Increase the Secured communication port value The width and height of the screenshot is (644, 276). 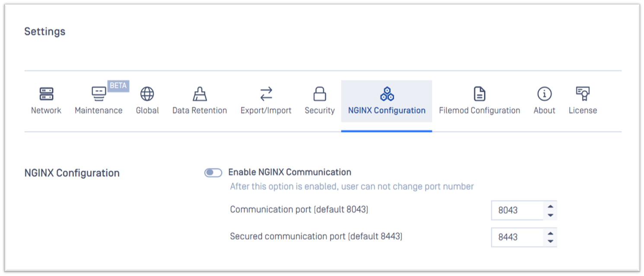(x=550, y=233)
